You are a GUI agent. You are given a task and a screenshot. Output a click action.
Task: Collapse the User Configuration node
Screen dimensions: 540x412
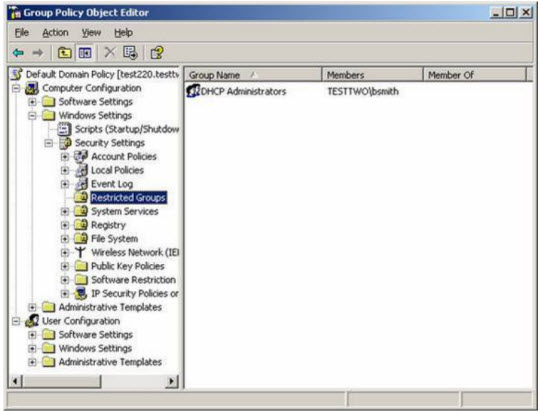16,321
